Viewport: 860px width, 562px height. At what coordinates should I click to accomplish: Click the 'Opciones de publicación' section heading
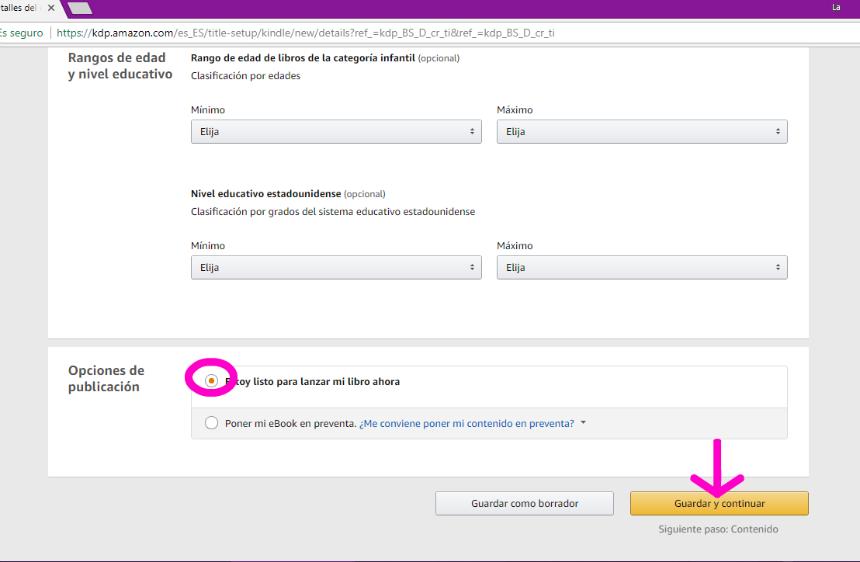click(106, 378)
